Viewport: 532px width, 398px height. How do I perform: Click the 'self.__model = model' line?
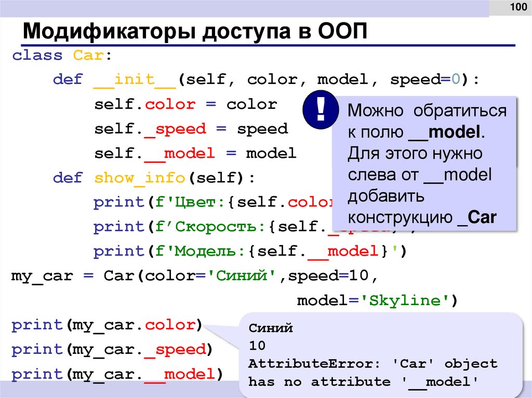point(195,154)
